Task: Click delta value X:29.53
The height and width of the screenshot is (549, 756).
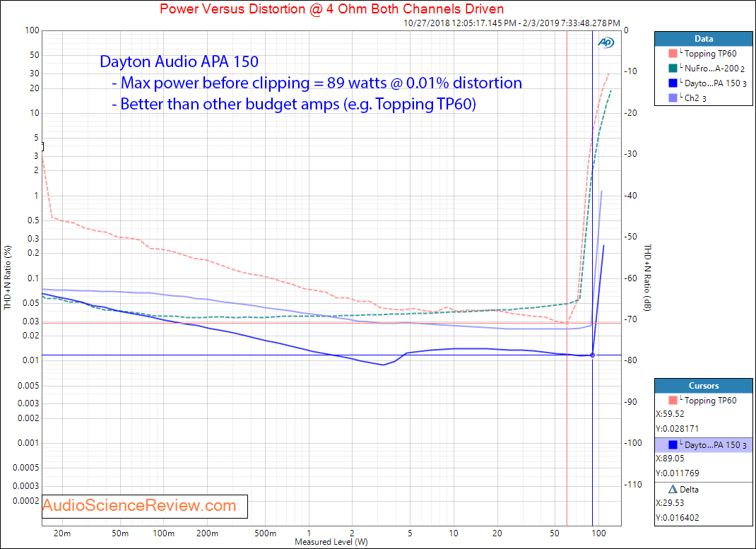Action: click(671, 503)
